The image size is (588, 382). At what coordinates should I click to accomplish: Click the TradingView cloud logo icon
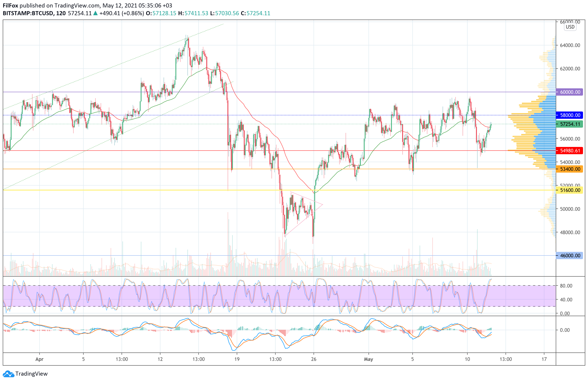coord(9,374)
